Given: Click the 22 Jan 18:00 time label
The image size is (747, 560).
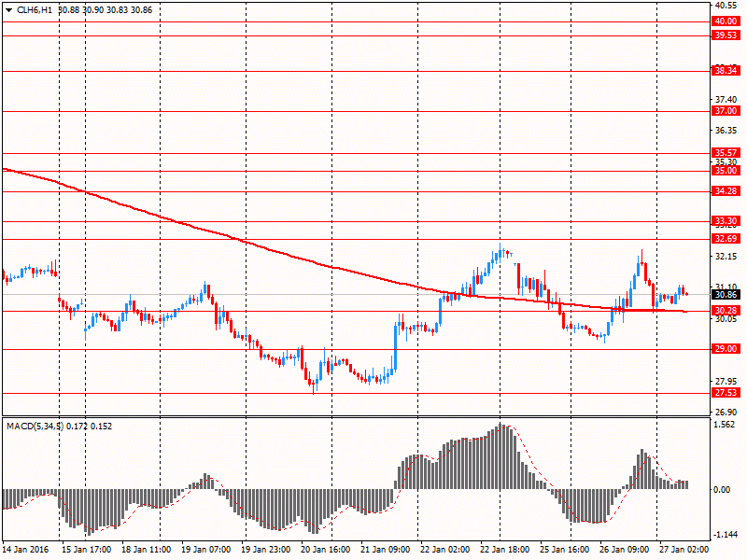Looking at the screenshot, I should point(504,550).
